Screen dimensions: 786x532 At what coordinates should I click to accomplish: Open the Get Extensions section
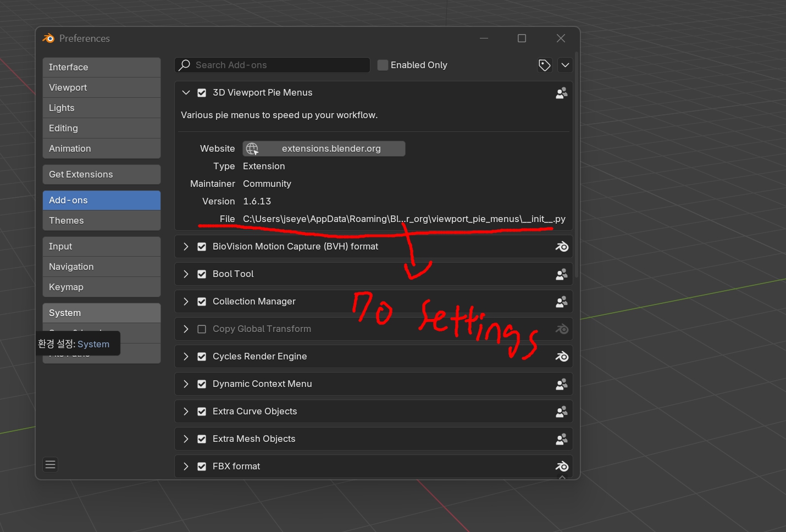tap(102, 174)
